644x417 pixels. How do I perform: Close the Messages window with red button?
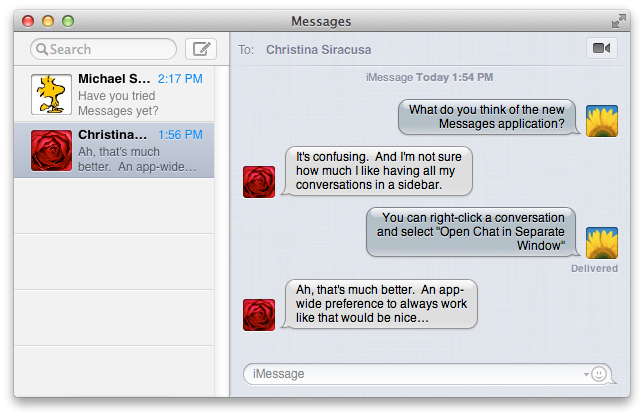pyautogui.click(x=28, y=21)
